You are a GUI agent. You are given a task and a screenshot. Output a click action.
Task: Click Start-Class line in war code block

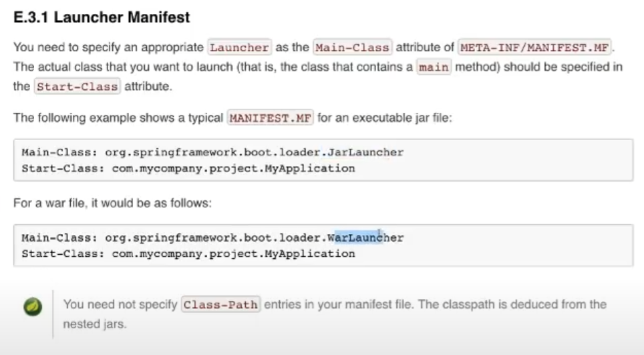(x=188, y=254)
